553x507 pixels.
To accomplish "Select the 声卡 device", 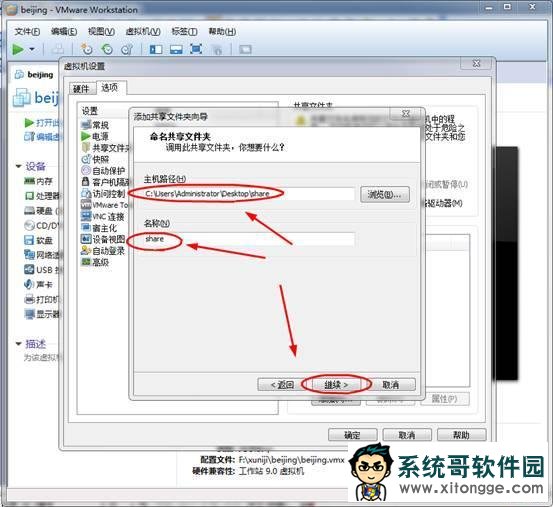I will point(38,285).
